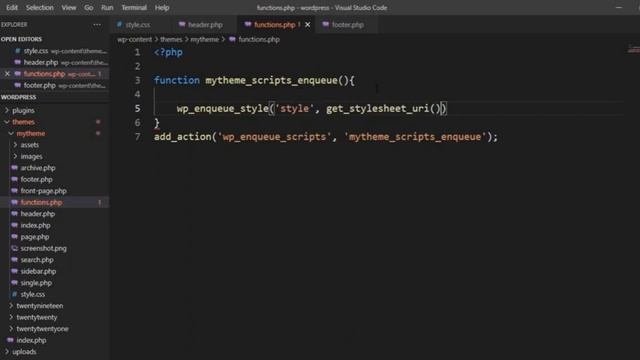Viewport: 640px width, 360px height.
Task: Click themes in the breadcrumb
Action: click(x=171, y=40)
